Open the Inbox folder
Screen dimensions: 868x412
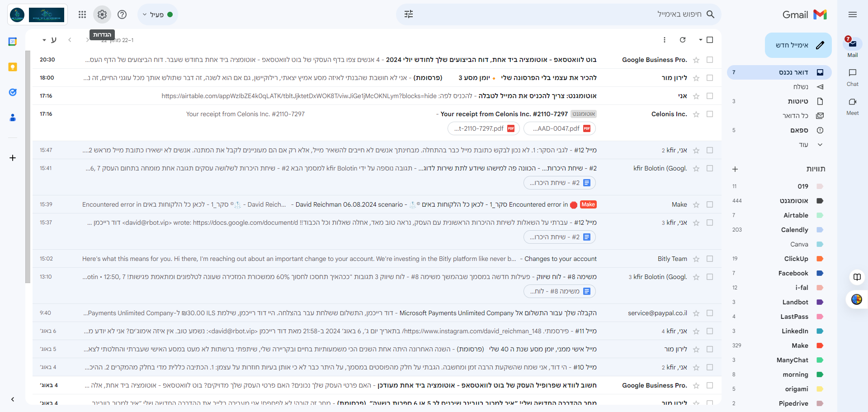tap(779, 72)
